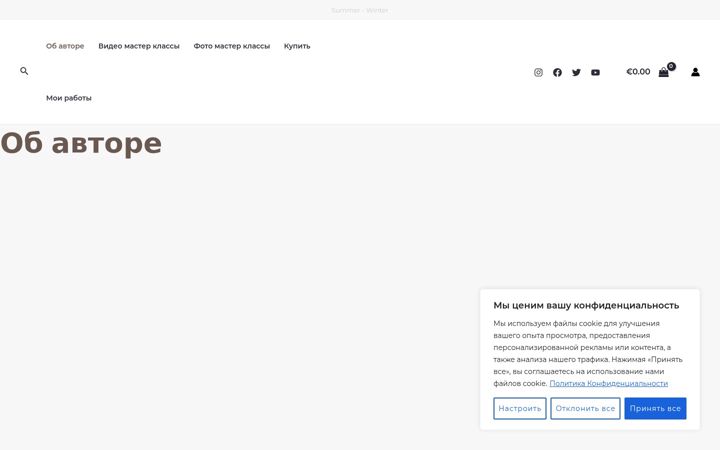Open Фото мастер классы menu item
Image resolution: width=720 pixels, height=450 pixels.
tap(232, 46)
